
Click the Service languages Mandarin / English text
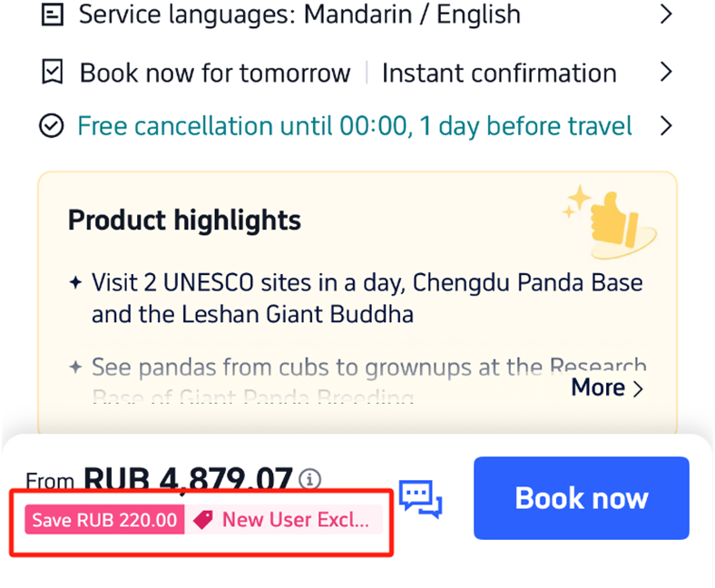pos(299,15)
